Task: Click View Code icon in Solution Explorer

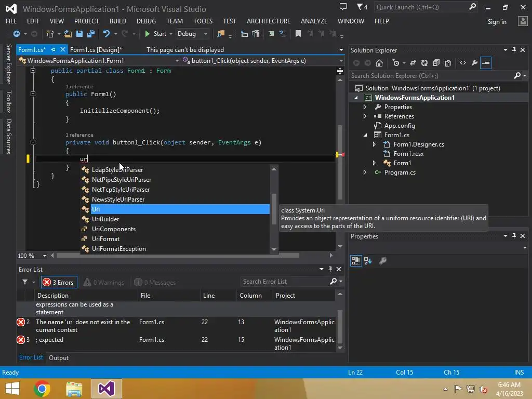Action: point(463,63)
